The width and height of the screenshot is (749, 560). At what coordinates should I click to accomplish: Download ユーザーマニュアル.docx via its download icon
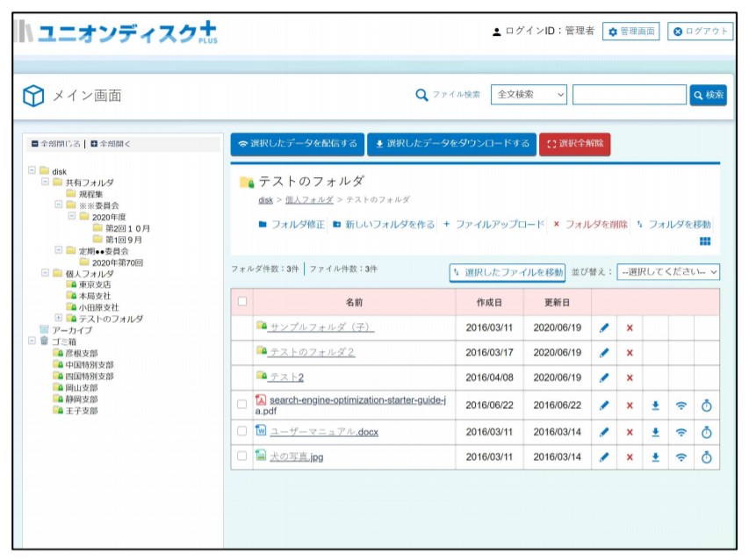(x=656, y=432)
